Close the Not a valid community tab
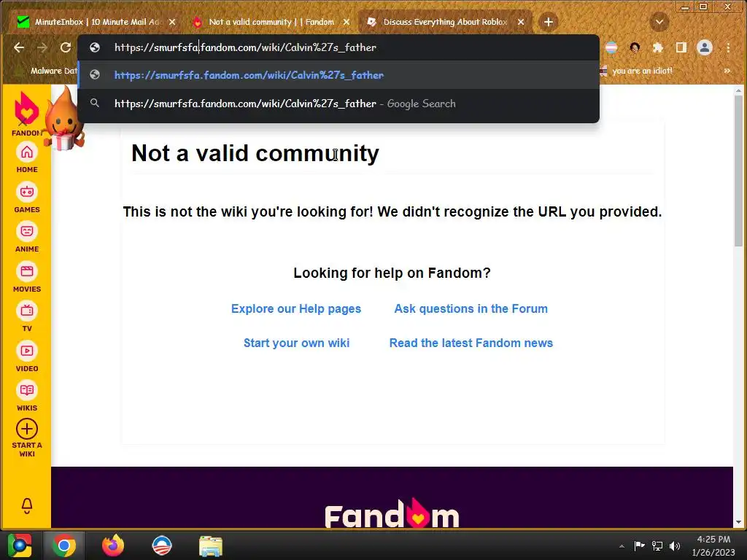Viewport: 747px width, 560px height. click(x=347, y=22)
